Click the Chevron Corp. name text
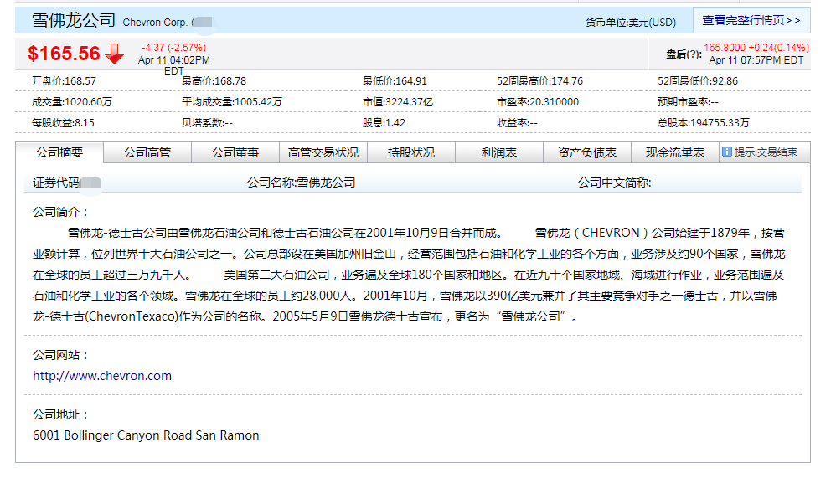The height and width of the screenshot is (504, 836). (155, 23)
